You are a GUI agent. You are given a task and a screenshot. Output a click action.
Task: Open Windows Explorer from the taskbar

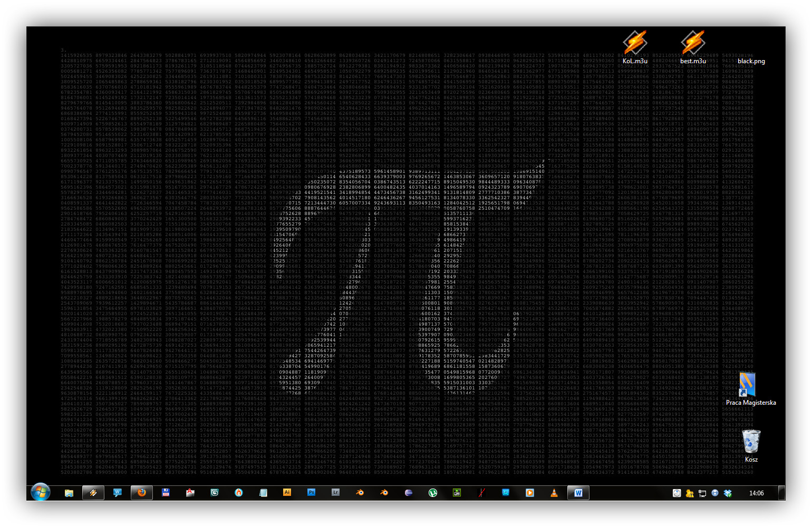coord(69,493)
